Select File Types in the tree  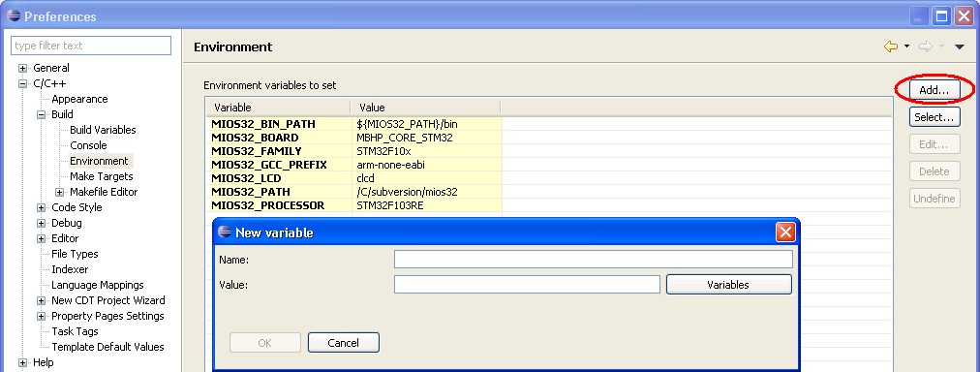click(75, 254)
